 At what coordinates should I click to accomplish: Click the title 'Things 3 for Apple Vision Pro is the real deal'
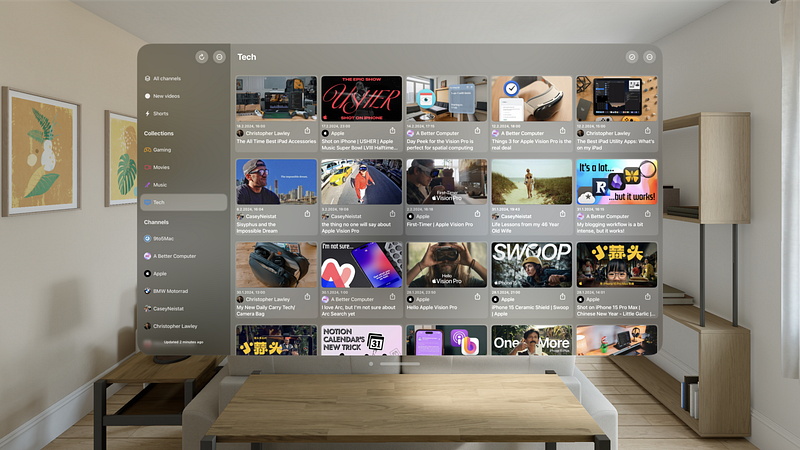(531, 144)
